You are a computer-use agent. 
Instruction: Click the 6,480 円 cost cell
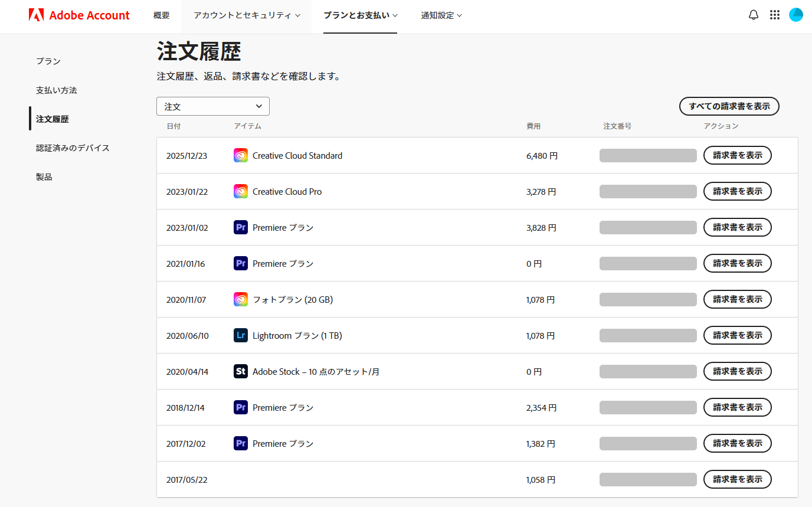pyautogui.click(x=542, y=156)
